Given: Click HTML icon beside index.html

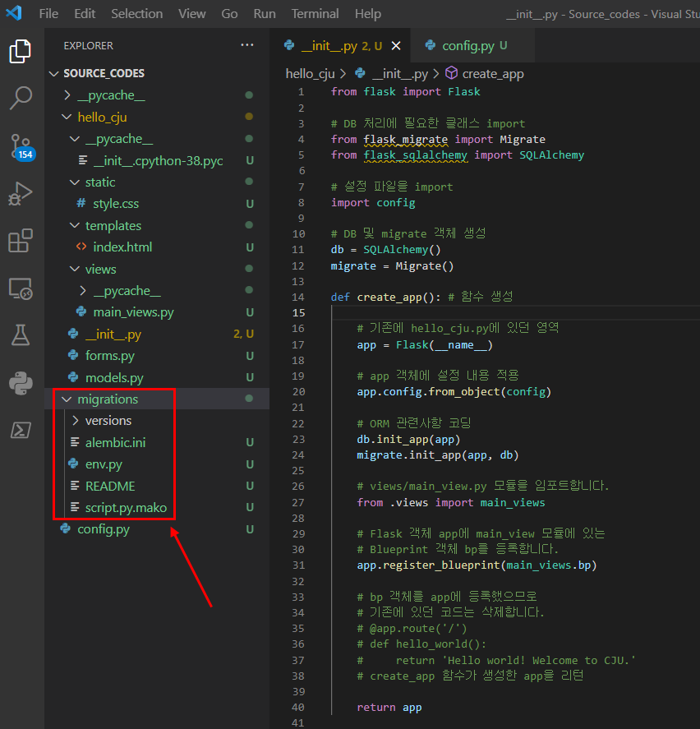Looking at the screenshot, I should pos(81,247).
